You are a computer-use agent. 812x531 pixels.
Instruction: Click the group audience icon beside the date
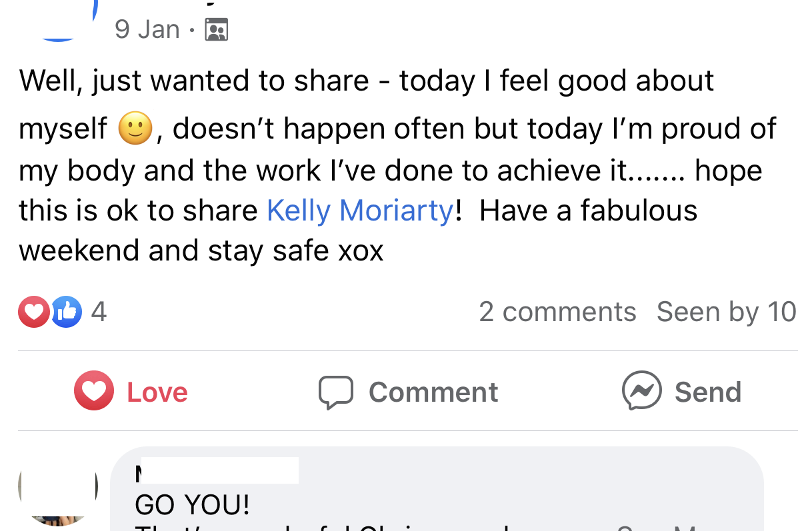pyautogui.click(x=217, y=30)
